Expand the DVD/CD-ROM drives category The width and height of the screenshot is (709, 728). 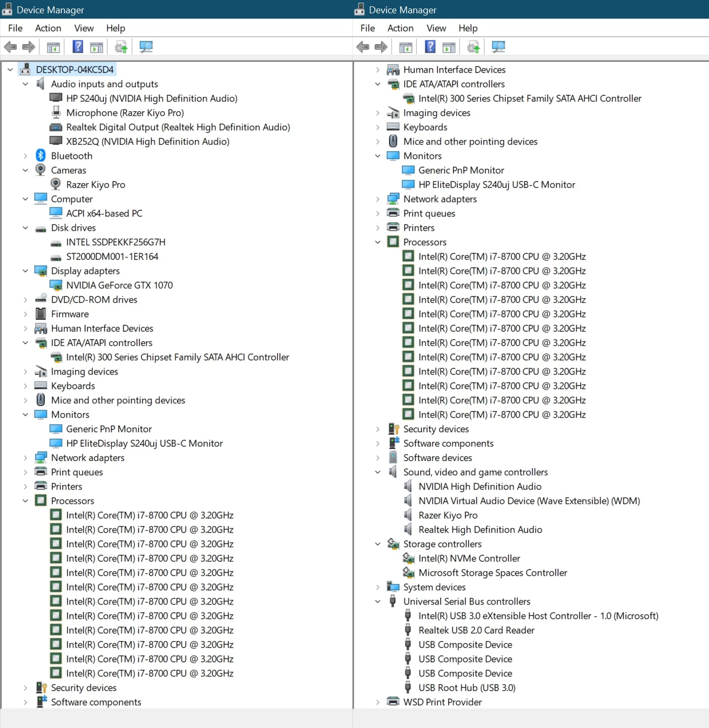click(25, 299)
